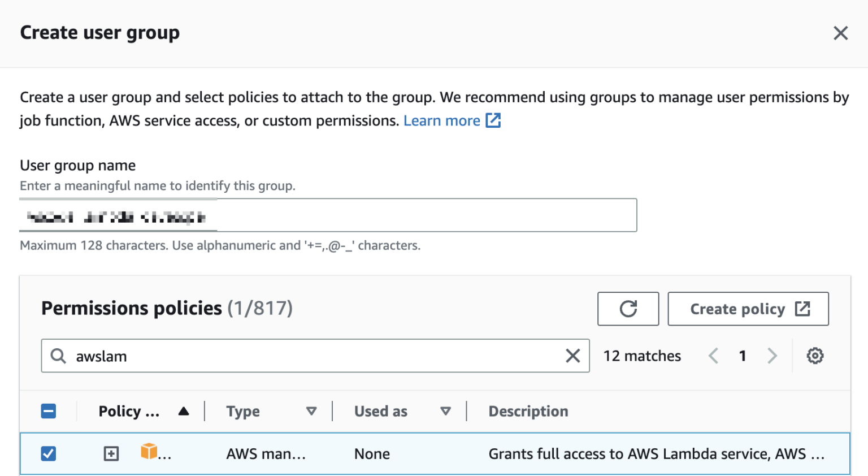Refresh the permissions policies list

pos(628,309)
